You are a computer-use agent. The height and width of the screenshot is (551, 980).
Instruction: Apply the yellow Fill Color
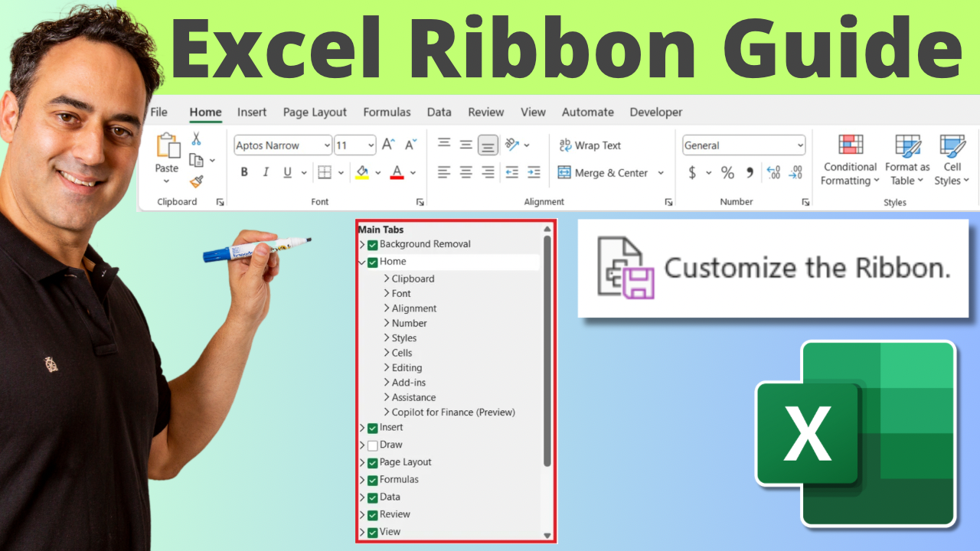pyautogui.click(x=362, y=173)
